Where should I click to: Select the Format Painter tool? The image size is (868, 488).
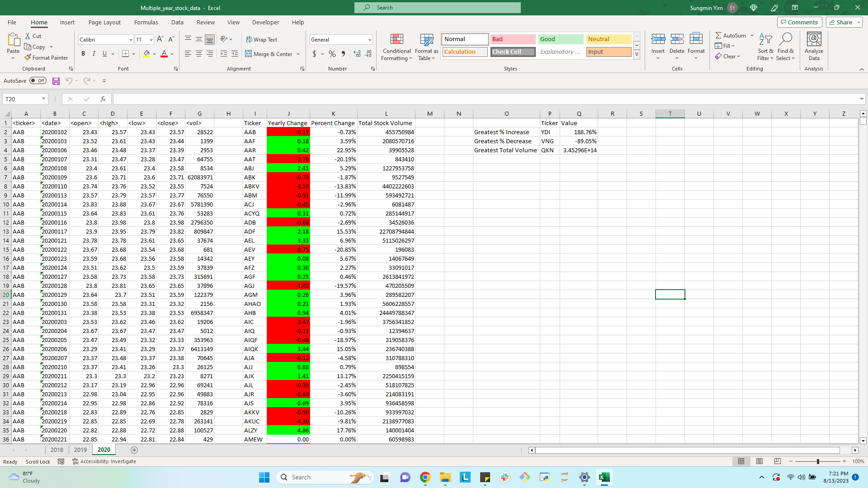pyautogui.click(x=47, y=57)
